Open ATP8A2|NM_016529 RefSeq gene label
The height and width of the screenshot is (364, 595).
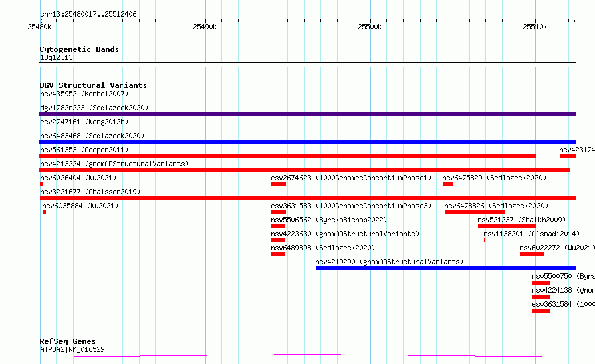(x=72, y=349)
